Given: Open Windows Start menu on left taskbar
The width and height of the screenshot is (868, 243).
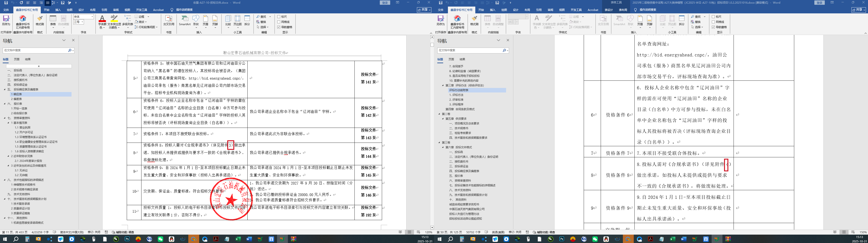Looking at the screenshot, I should click(x=5, y=239).
